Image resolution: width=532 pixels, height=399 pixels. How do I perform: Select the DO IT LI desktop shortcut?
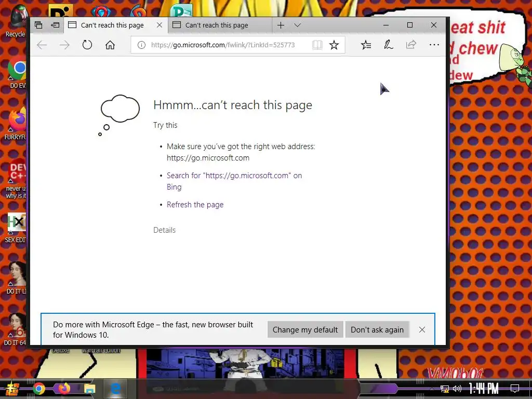pos(16,277)
